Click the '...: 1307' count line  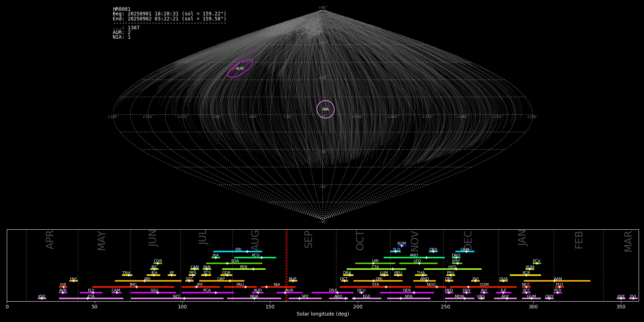126,28
